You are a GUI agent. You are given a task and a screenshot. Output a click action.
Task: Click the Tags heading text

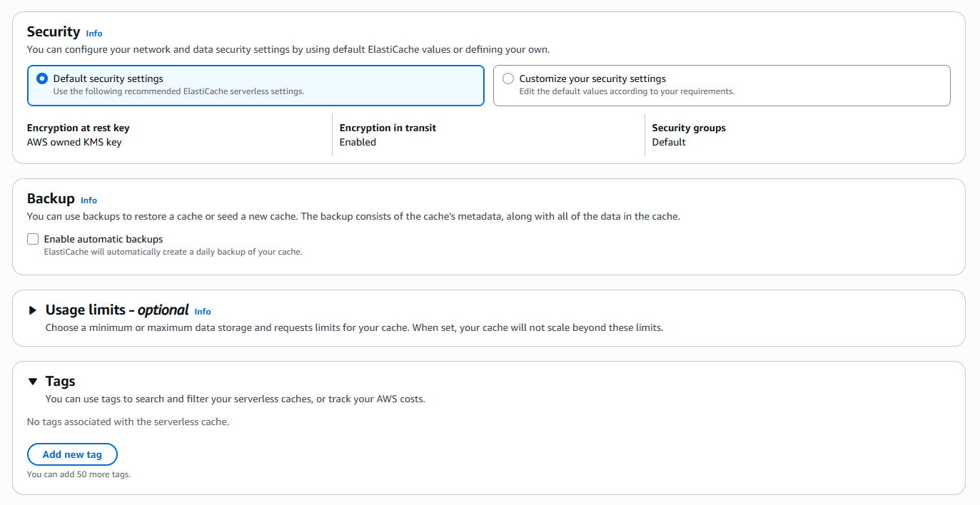(x=61, y=381)
